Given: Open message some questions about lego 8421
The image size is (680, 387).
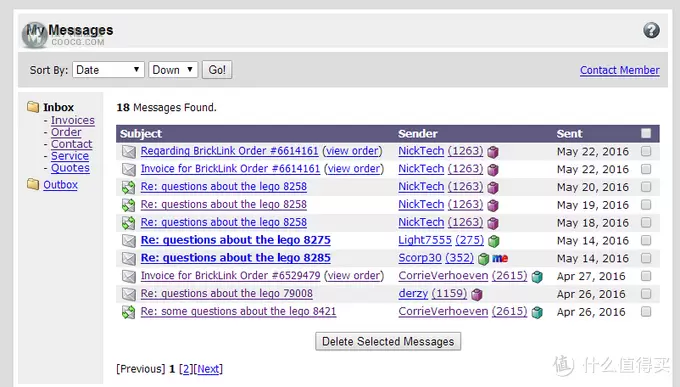Looking at the screenshot, I should pyautogui.click(x=238, y=311).
